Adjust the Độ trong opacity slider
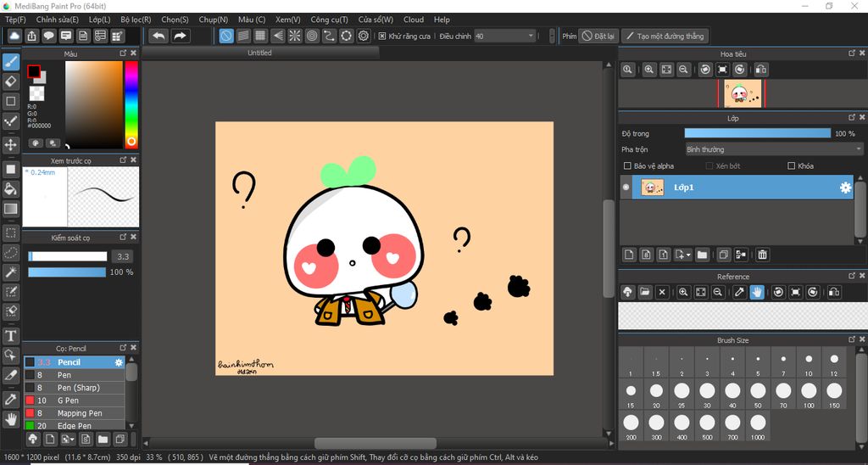 (757, 133)
